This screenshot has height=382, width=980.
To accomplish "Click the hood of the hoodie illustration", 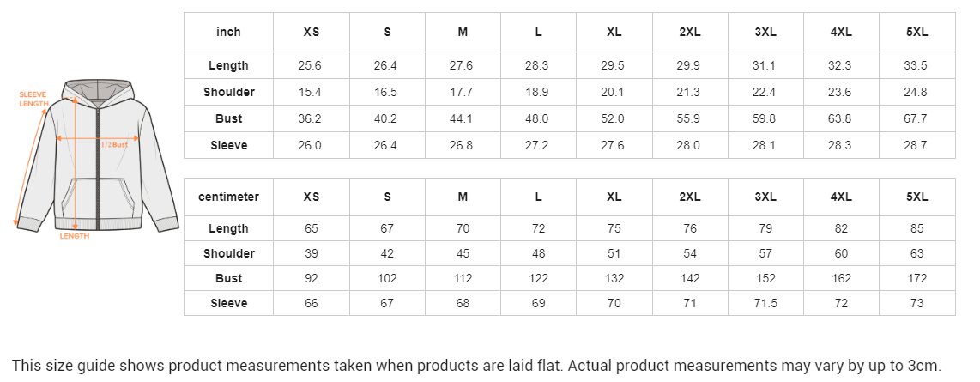I will [x=97, y=90].
